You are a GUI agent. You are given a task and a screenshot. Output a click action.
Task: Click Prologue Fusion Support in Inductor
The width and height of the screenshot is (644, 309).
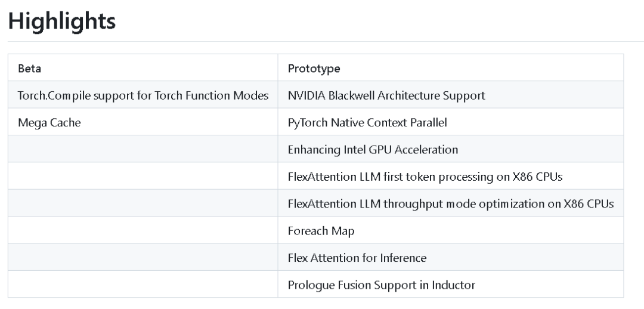tap(381, 285)
